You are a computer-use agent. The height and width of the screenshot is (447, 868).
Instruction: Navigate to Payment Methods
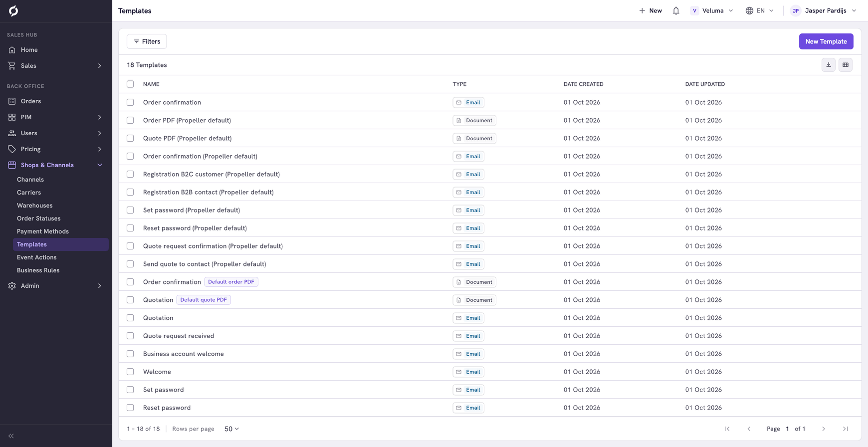tap(43, 231)
